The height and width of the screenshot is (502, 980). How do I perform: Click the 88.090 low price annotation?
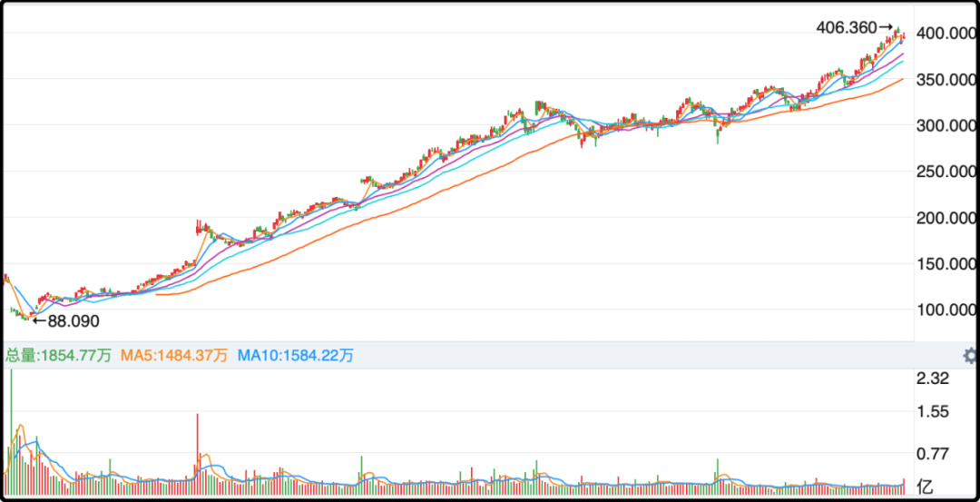click(x=66, y=322)
